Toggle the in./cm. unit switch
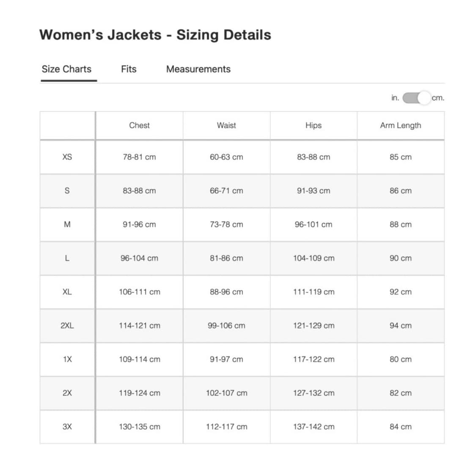 [x=416, y=98]
